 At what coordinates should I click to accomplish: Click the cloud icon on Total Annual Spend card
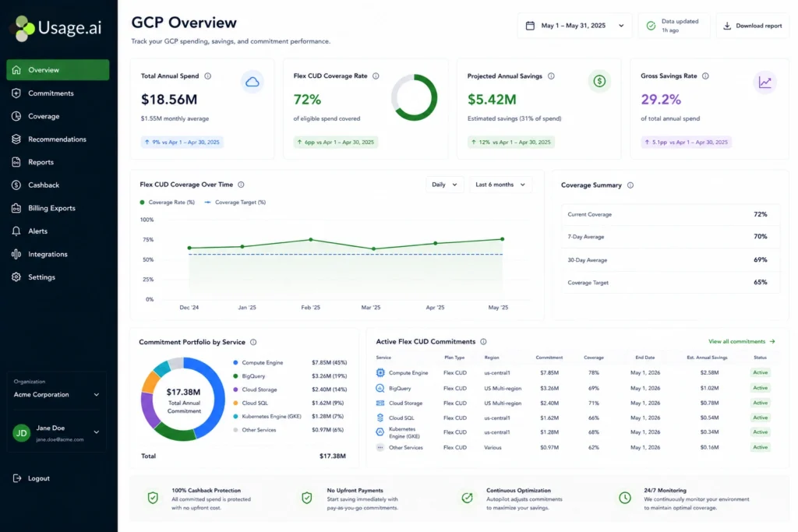click(252, 82)
